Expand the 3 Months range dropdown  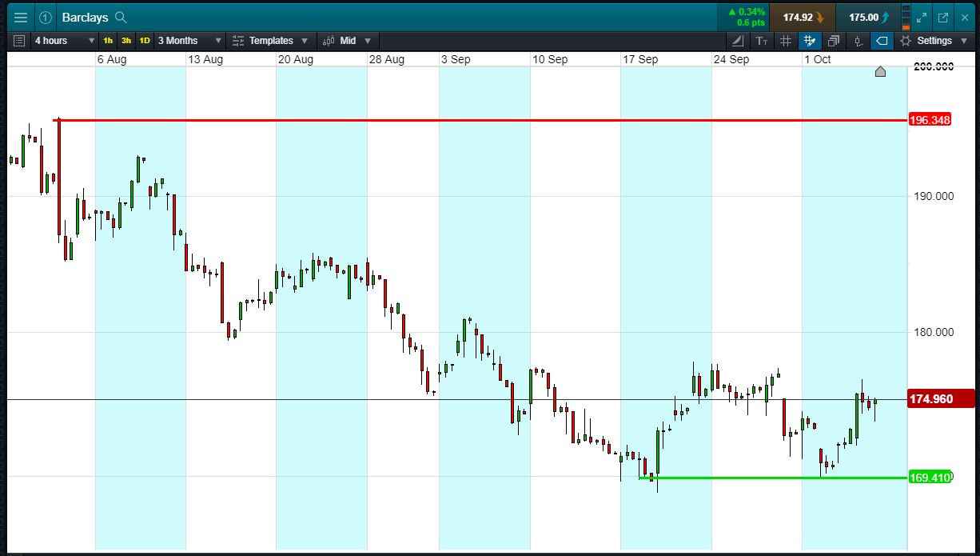(190, 41)
